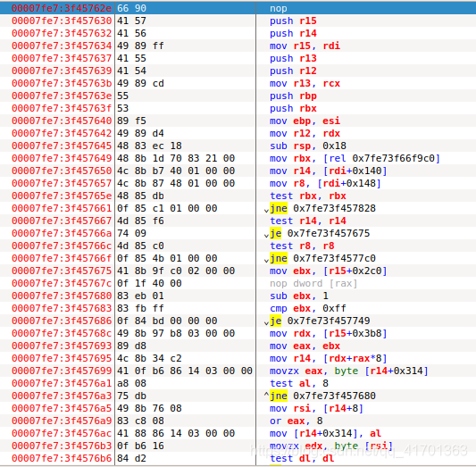Select the 'push r14' instruction
The width and height of the screenshot is (476, 467).
[x=293, y=33]
